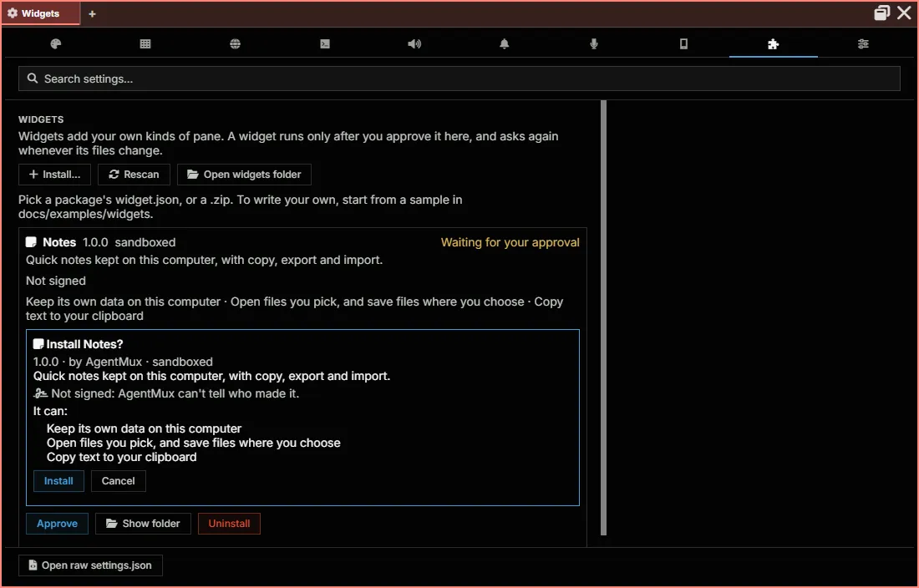
Task: Open the Appearance palette settings section
Action: point(56,43)
